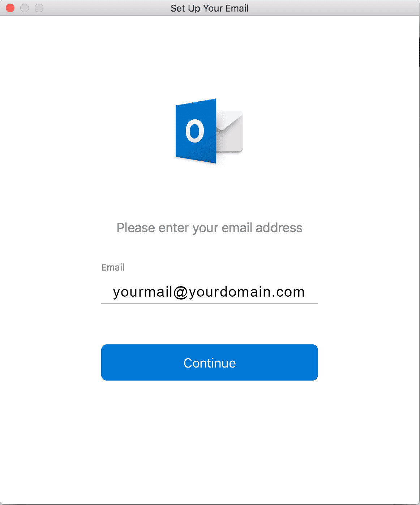
Task: Click the underline beneath the email field
Action: click(x=210, y=304)
